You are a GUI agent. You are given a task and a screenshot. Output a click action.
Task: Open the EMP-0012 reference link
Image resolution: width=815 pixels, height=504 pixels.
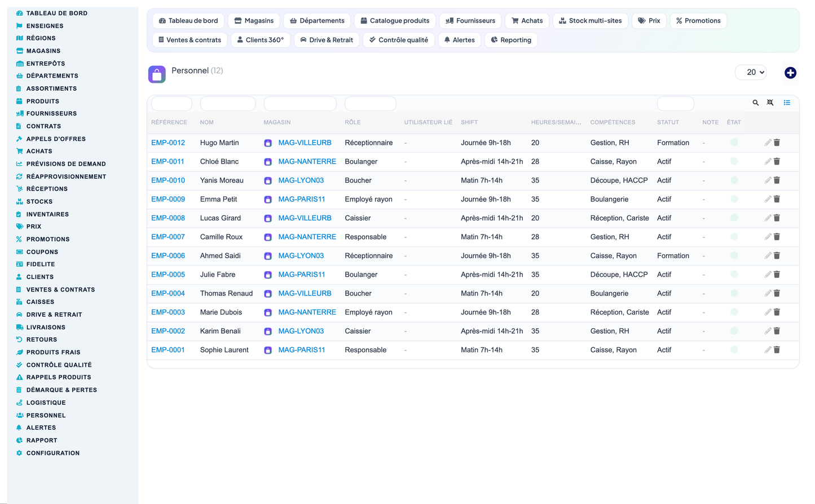coord(168,143)
